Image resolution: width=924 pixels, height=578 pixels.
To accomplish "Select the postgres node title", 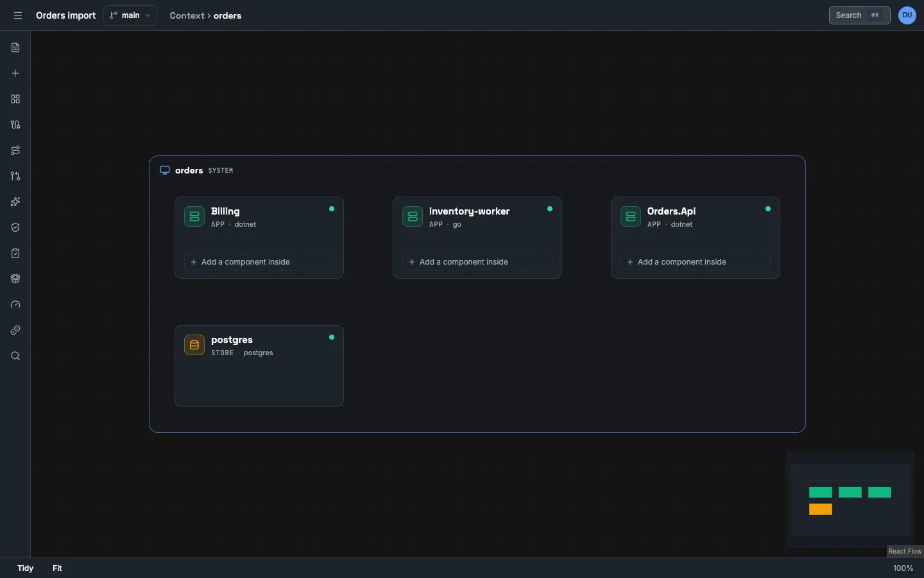I will tap(232, 340).
